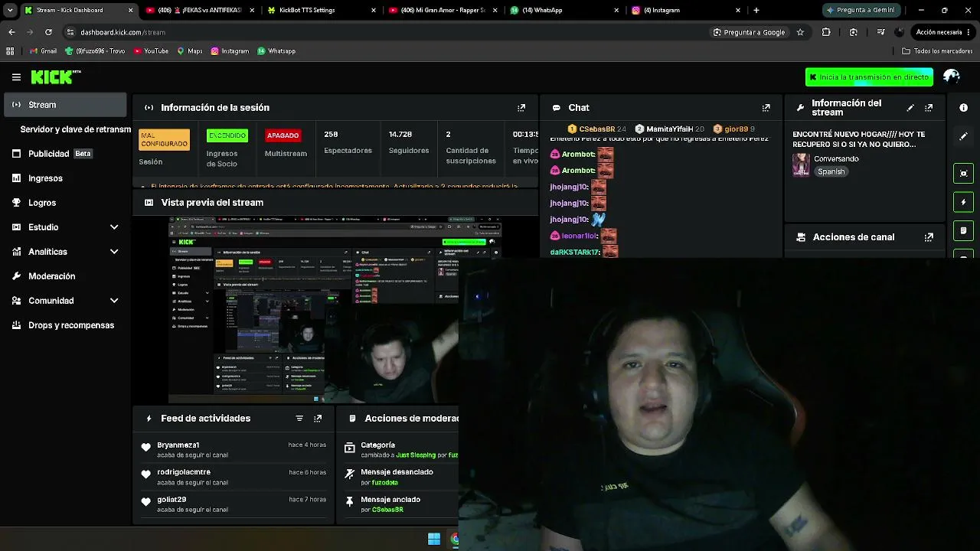Open the Trovo bookmark
This screenshot has height=551, width=980.
95,51
